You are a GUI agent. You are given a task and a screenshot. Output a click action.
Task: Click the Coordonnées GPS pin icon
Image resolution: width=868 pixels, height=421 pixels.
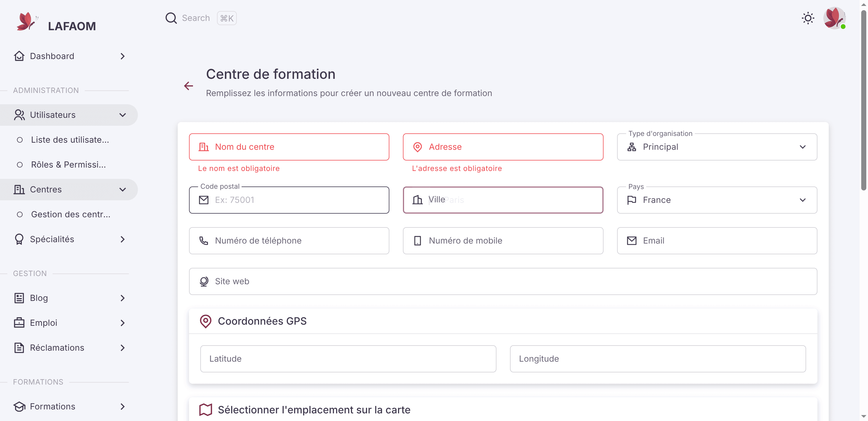205,321
